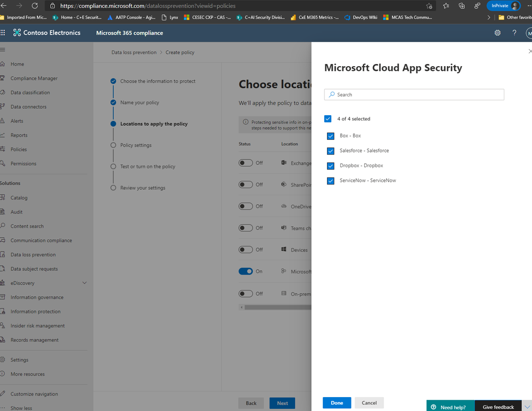Turn on the Exchange location toggle
532x411 pixels.
(x=245, y=163)
